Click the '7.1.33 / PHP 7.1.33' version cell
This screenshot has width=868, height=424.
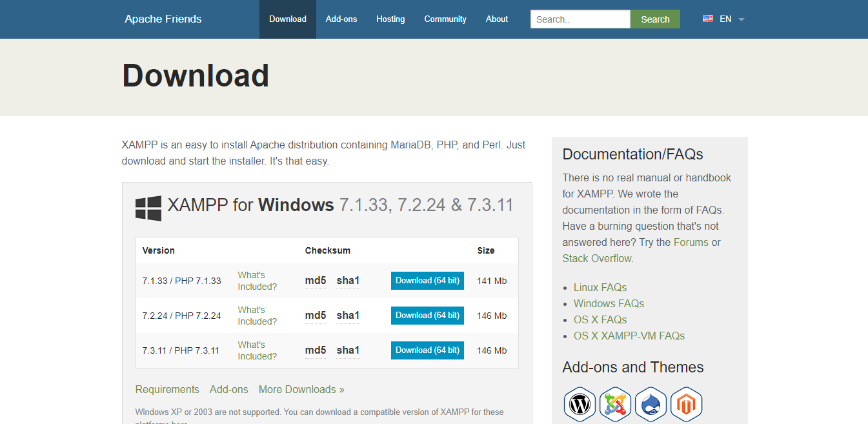(182, 281)
